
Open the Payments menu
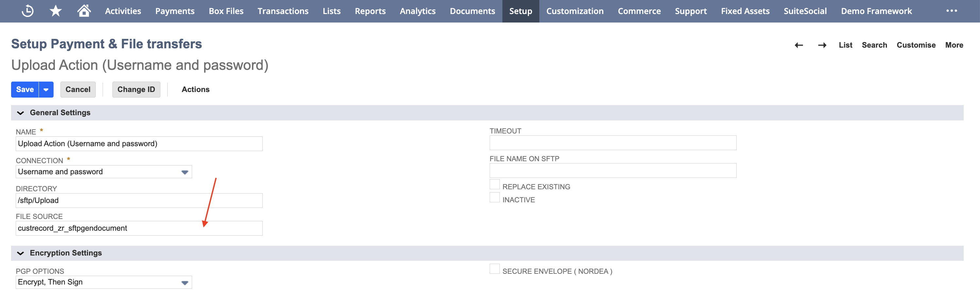pos(175,11)
